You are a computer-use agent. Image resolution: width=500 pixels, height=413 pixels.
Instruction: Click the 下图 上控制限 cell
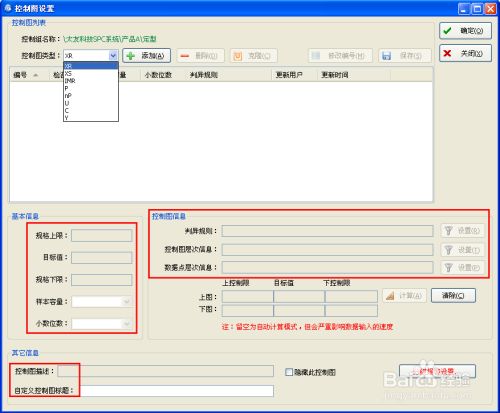point(248,310)
